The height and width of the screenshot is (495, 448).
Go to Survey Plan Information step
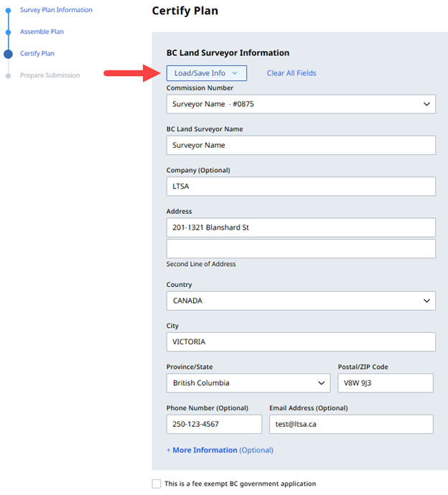pos(56,10)
